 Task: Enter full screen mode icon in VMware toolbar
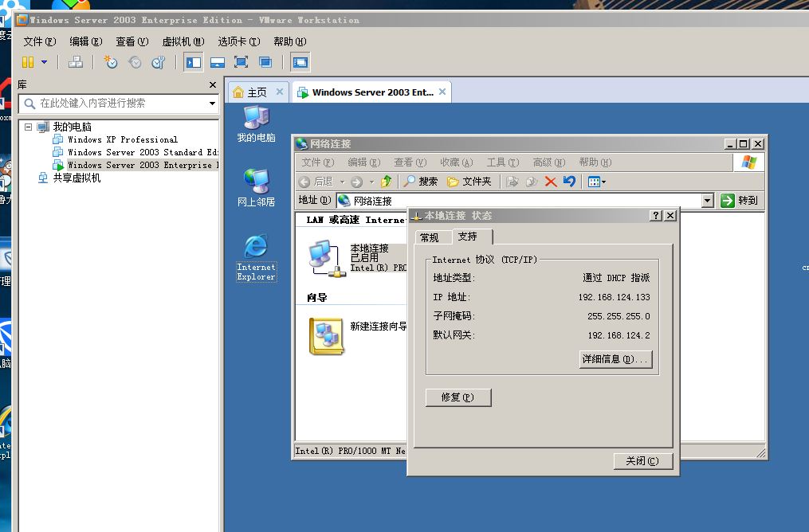pos(241,62)
